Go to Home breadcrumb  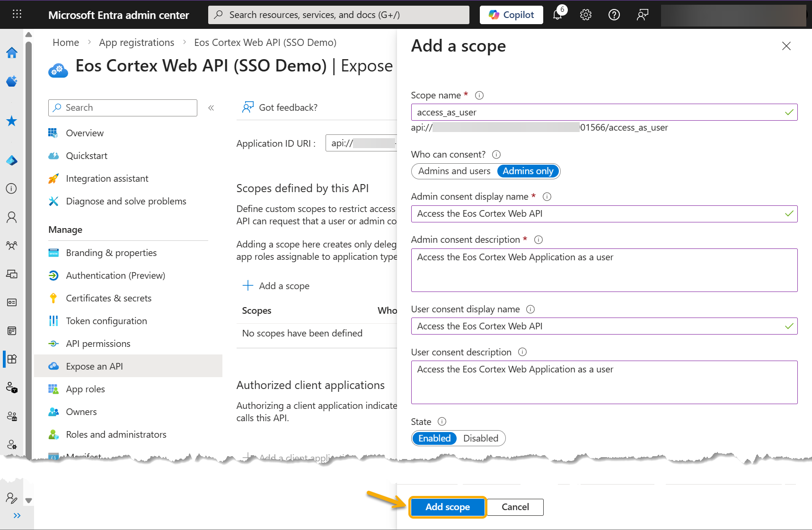pyautogui.click(x=66, y=43)
